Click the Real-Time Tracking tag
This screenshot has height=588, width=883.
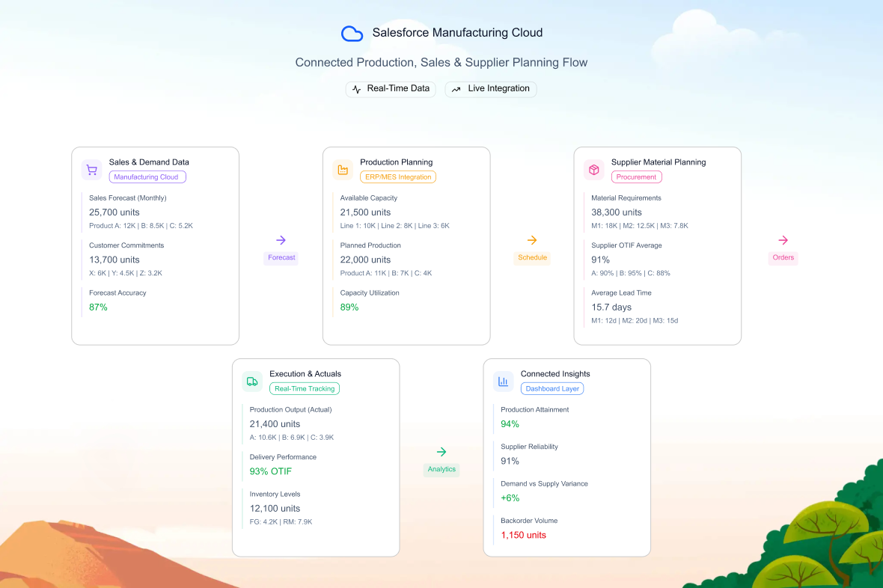(305, 389)
